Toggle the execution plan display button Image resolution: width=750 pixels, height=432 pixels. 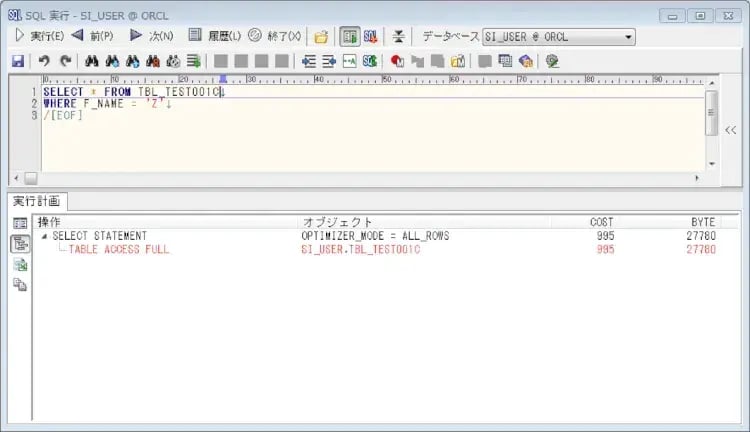(x=349, y=37)
